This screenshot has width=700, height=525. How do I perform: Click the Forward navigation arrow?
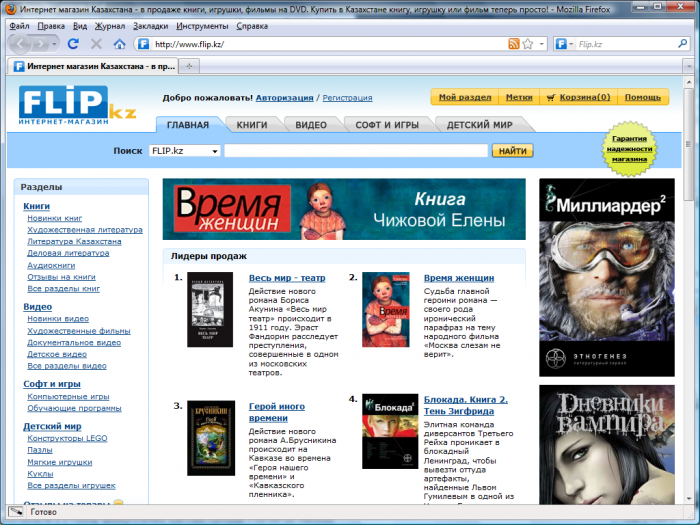tap(41, 44)
